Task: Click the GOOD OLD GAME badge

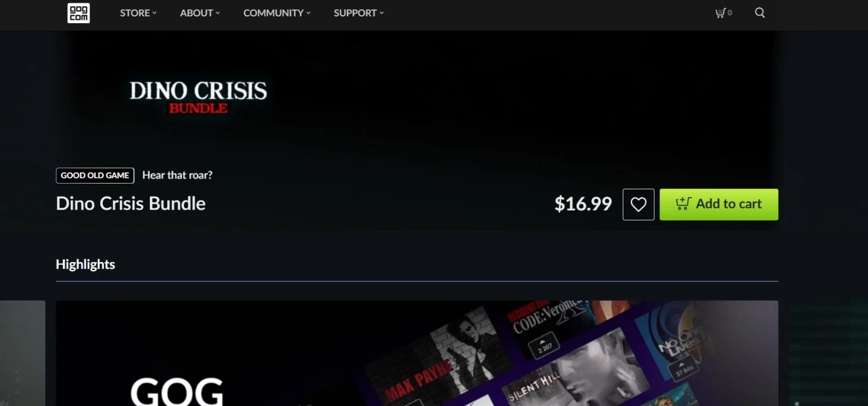Action: [x=95, y=176]
